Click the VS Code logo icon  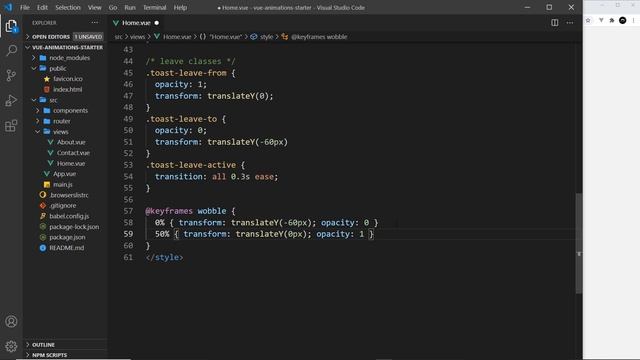pos(8,7)
